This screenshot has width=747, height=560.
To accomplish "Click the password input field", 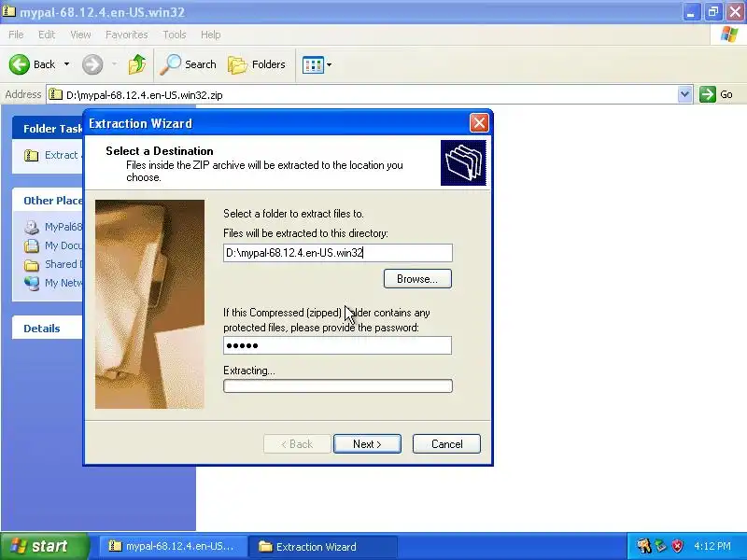I will [x=337, y=345].
